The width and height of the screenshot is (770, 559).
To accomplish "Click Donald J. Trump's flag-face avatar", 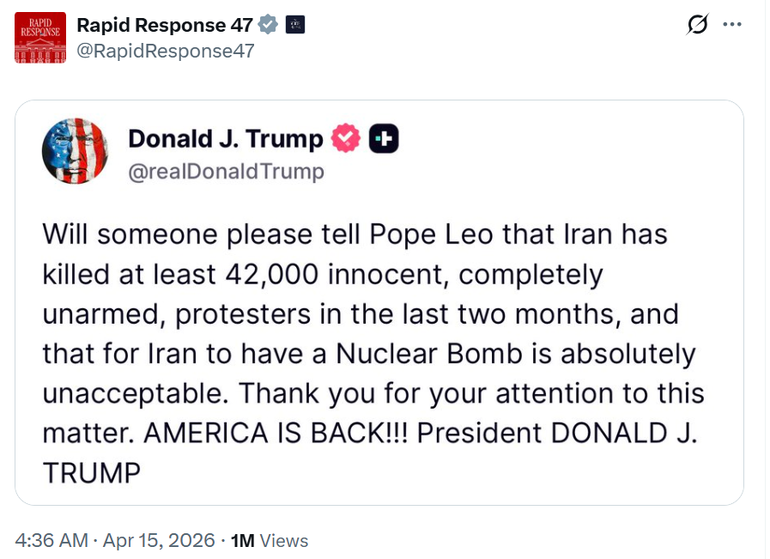I will tap(74, 150).
